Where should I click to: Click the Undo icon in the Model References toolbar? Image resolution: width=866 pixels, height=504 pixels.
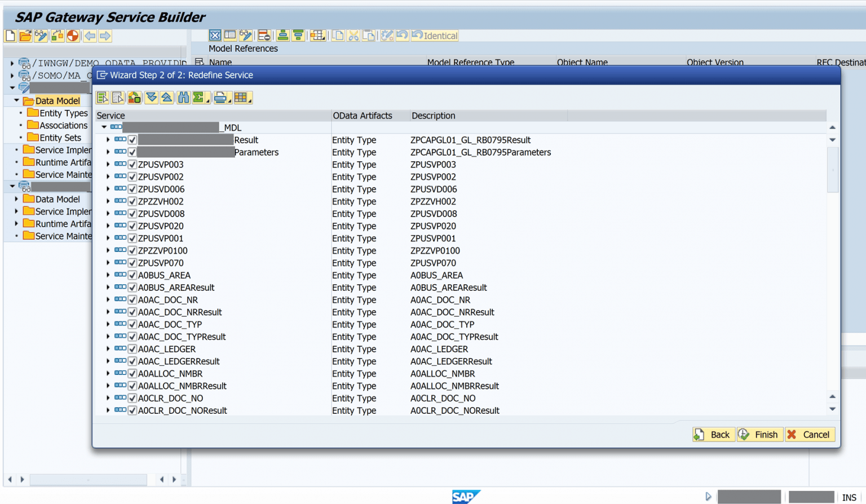(x=403, y=36)
